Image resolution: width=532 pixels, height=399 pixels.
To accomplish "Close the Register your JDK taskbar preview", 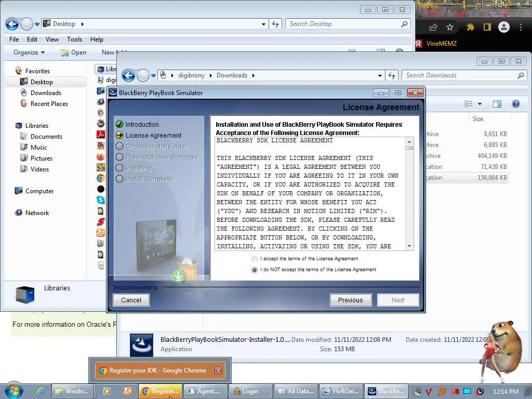I will tap(218, 370).
